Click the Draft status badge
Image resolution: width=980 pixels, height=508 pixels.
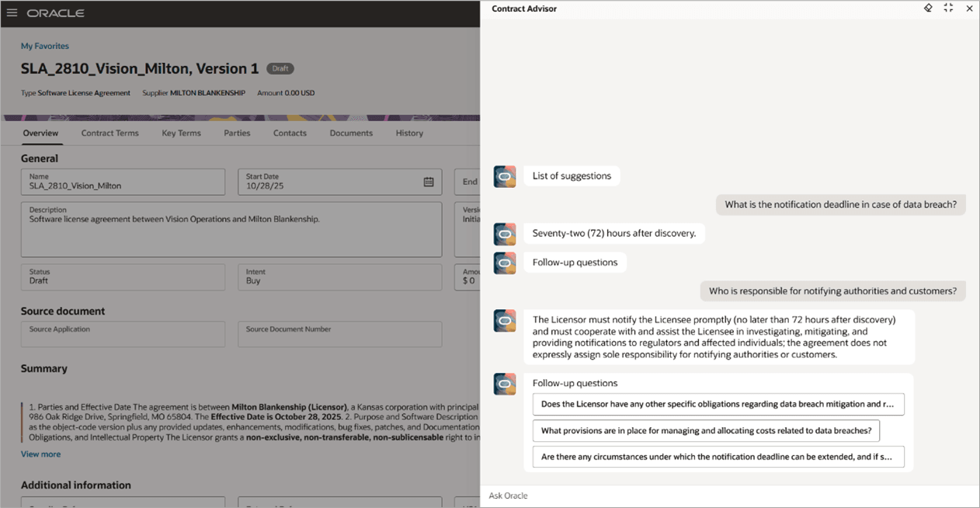(x=280, y=68)
